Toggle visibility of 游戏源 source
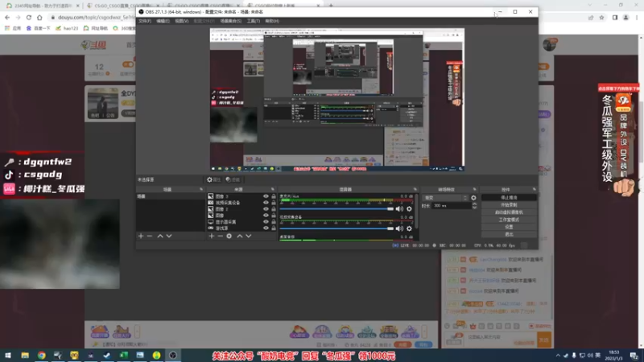Viewport: 644px width, 362px height. click(x=266, y=228)
